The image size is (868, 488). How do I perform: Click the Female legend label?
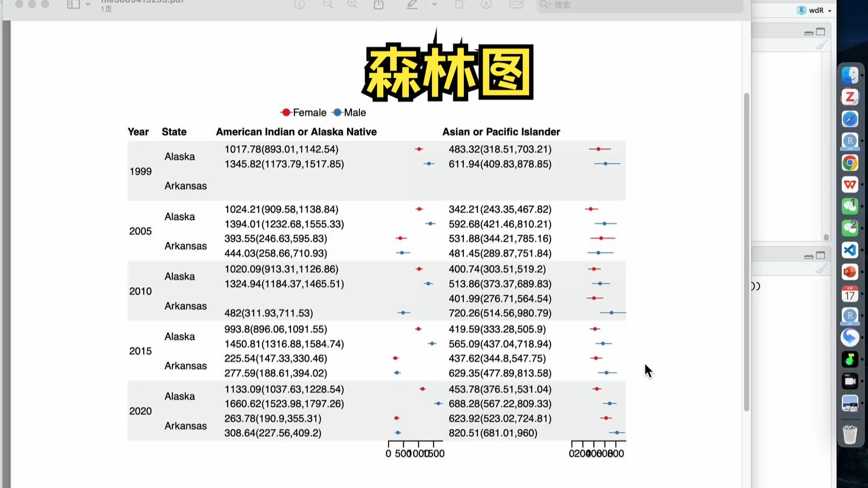coord(310,112)
